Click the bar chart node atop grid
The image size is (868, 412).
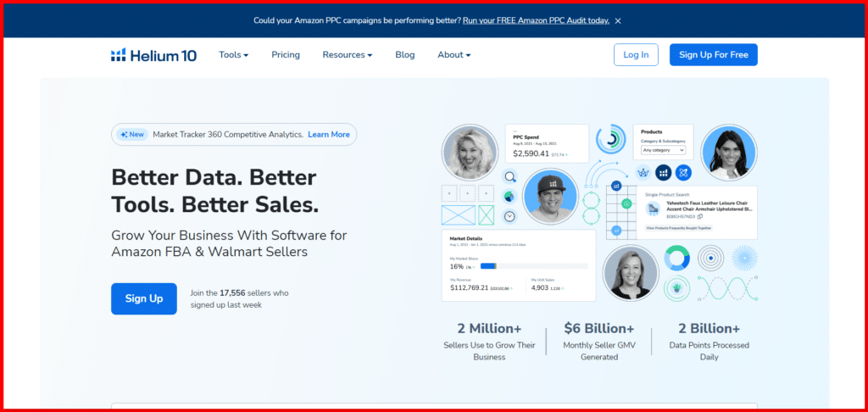616,186
